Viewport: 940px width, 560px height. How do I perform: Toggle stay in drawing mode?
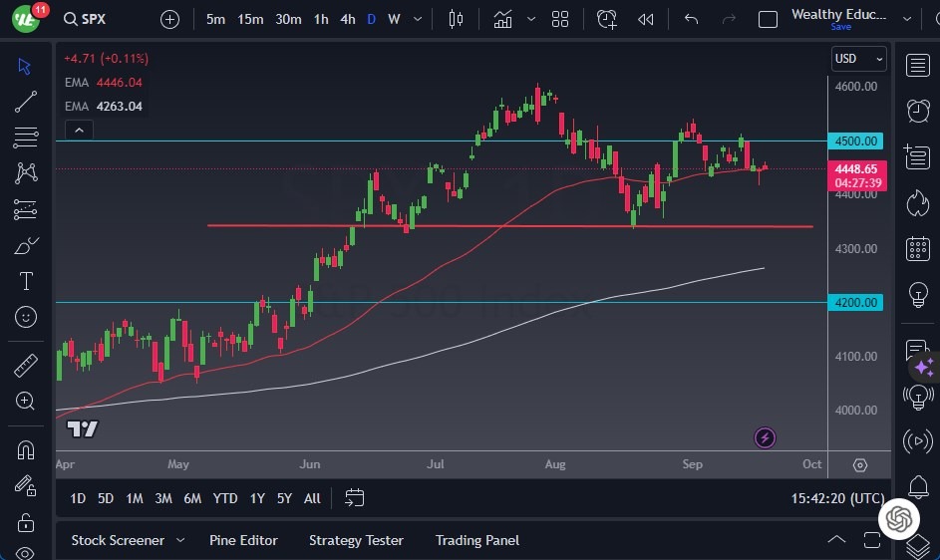26,485
